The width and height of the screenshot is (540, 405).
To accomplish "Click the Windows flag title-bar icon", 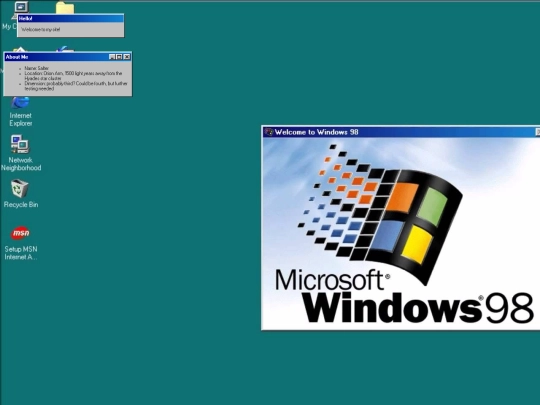I will (x=269, y=132).
